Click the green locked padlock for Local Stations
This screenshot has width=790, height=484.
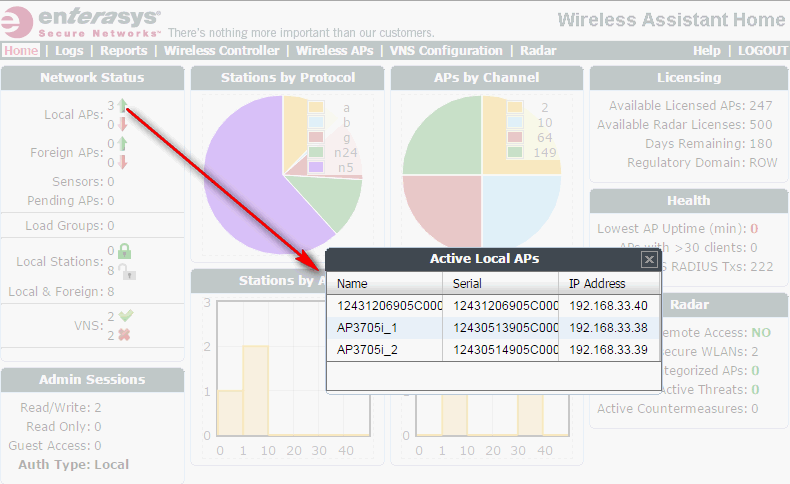pyautogui.click(x=124, y=251)
